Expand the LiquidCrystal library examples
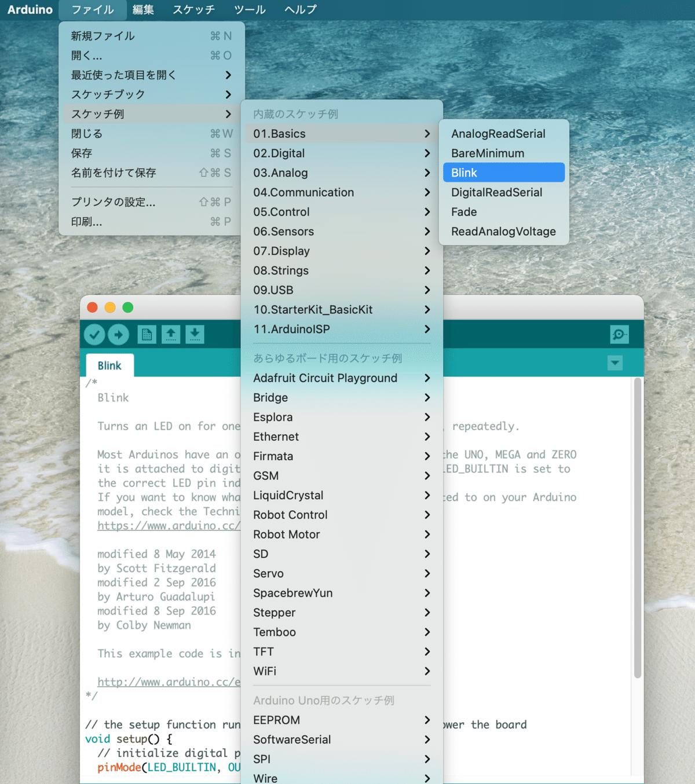The image size is (695, 784). (342, 496)
